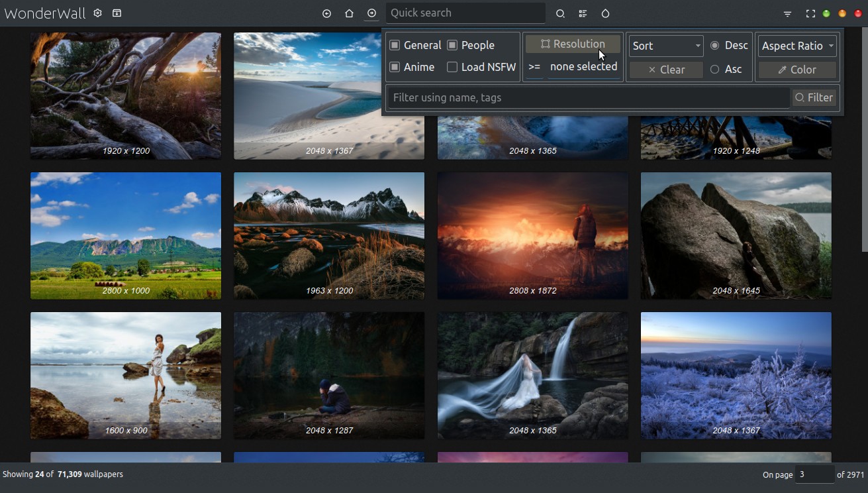Click the sort lines icon in title bar
This screenshot has width=868, height=493.
pyautogui.click(x=787, y=13)
